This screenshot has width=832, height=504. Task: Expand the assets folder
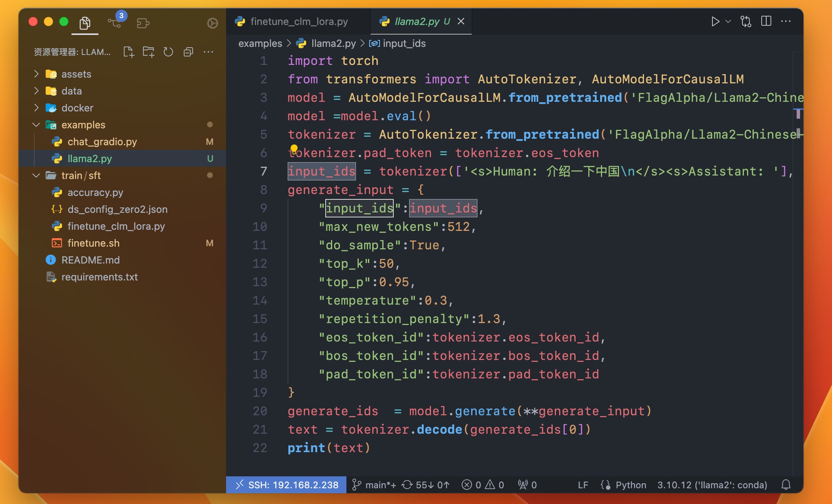76,74
